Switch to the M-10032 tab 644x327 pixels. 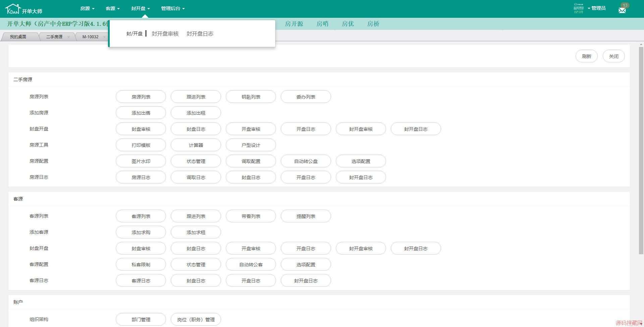pos(91,37)
